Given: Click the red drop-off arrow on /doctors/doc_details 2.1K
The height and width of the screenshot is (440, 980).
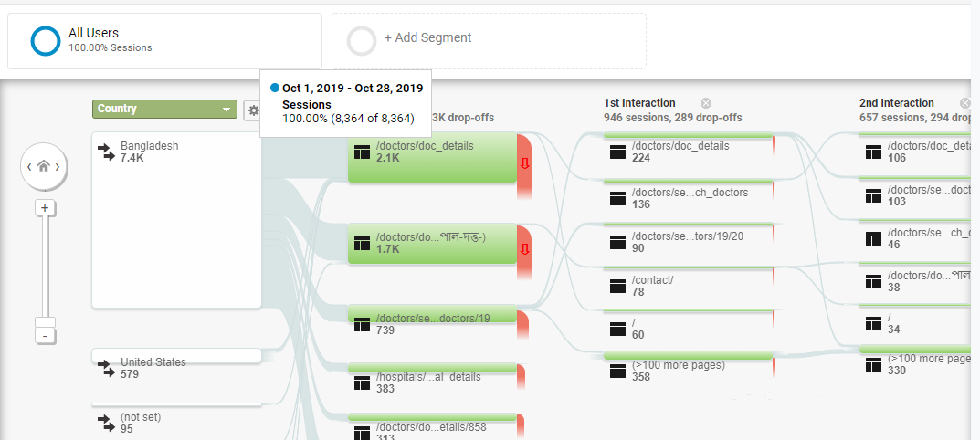Looking at the screenshot, I should pyautogui.click(x=525, y=163).
